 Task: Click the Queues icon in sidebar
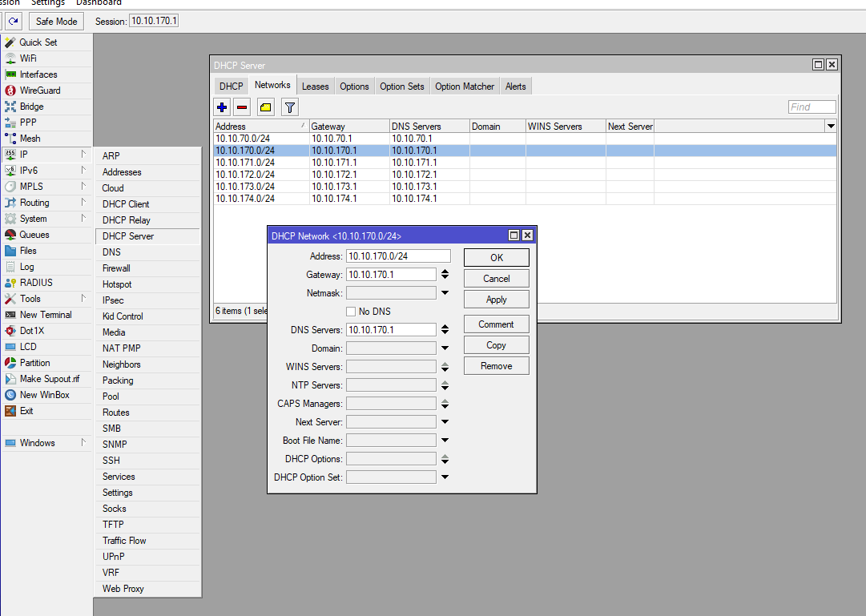click(10, 234)
